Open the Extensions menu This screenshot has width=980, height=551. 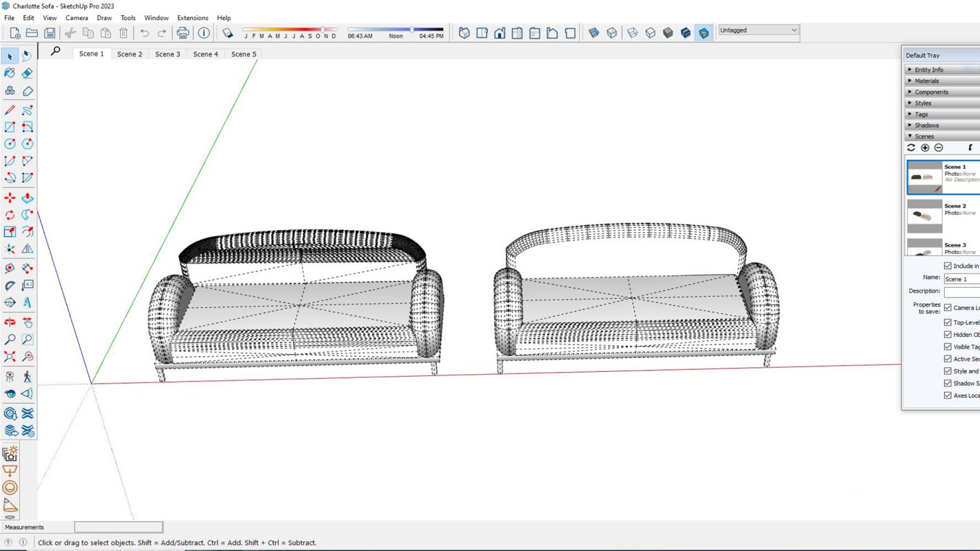click(x=192, y=18)
